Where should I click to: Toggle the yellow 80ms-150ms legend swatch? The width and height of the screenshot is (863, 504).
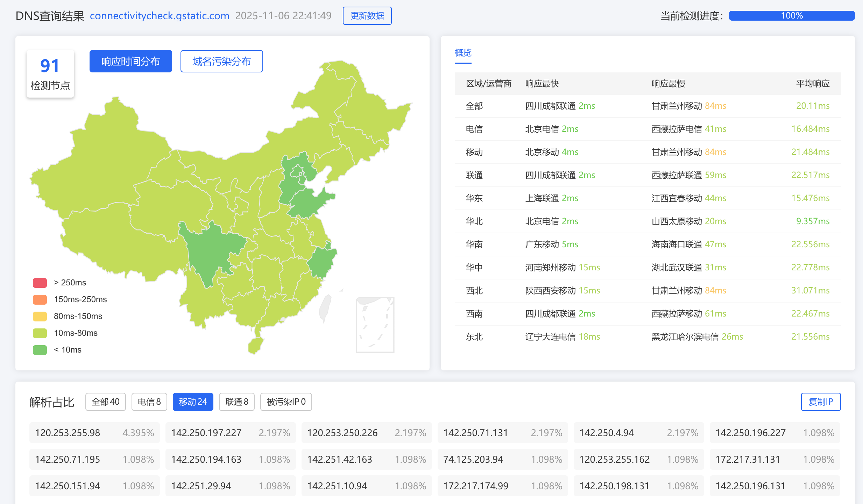40,316
